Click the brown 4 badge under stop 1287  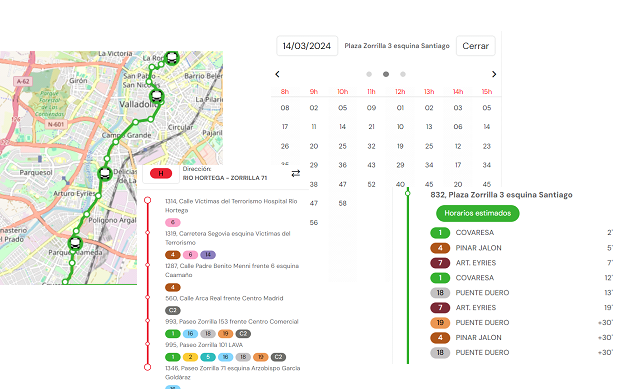(x=173, y=287)
